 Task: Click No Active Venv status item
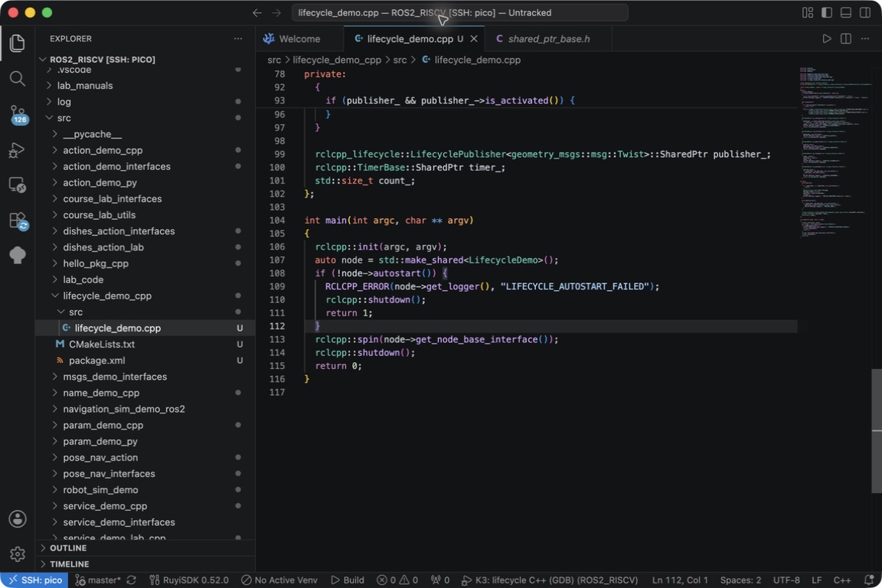coord(279,580)
